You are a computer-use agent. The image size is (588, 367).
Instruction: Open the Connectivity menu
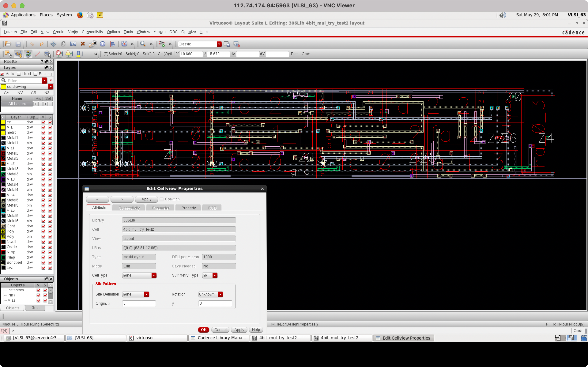point(92,32)
